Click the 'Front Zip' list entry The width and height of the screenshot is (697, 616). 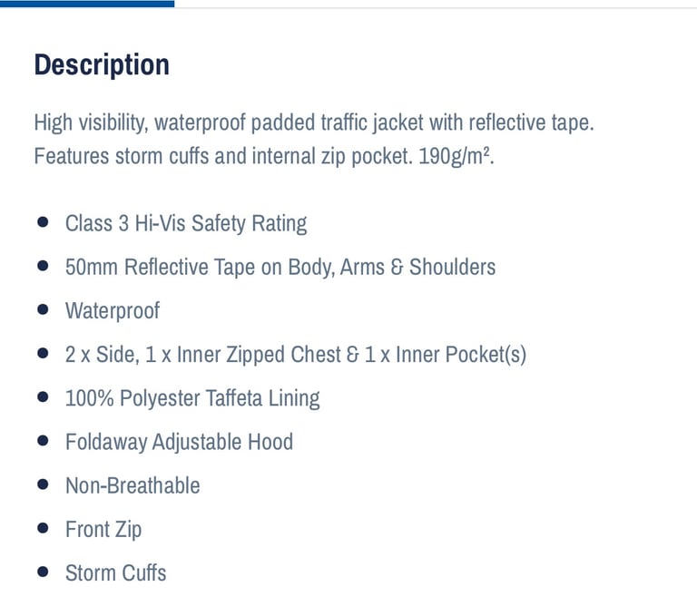(103, 529)
